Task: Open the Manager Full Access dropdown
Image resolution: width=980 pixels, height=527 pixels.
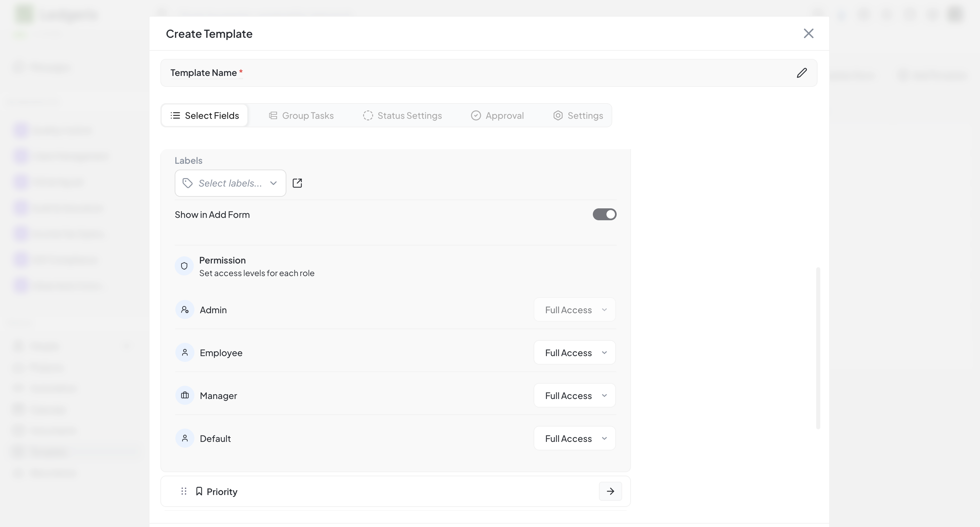Action: point(574,396)
